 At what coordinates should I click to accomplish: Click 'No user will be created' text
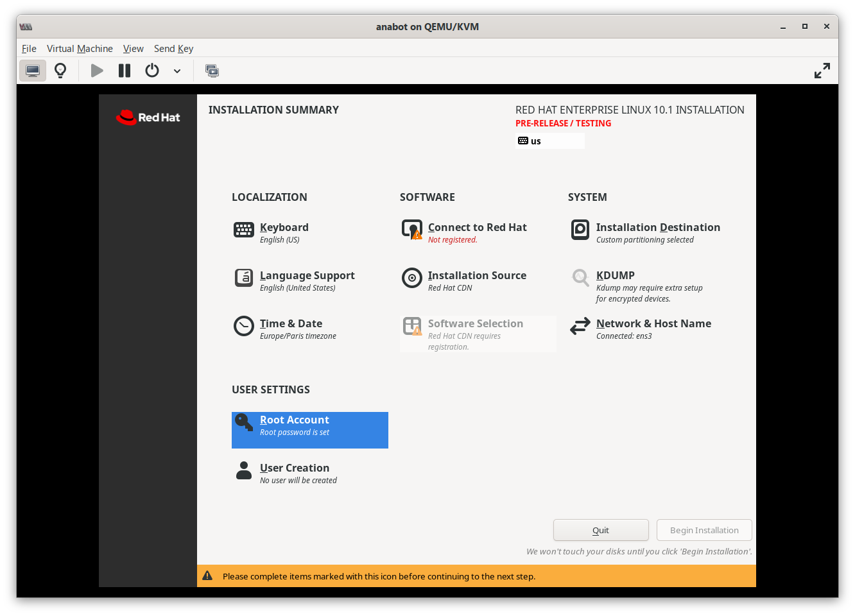coord(298,481)
